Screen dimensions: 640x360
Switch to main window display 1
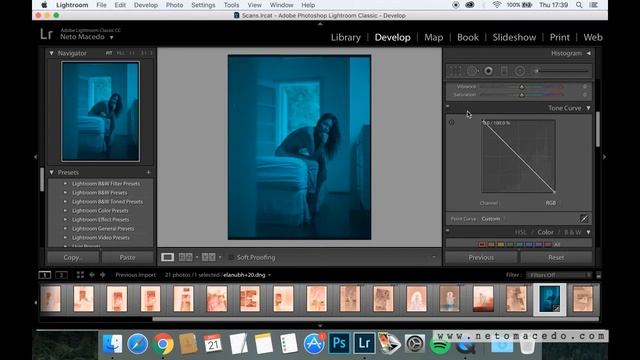pos(44,275)
